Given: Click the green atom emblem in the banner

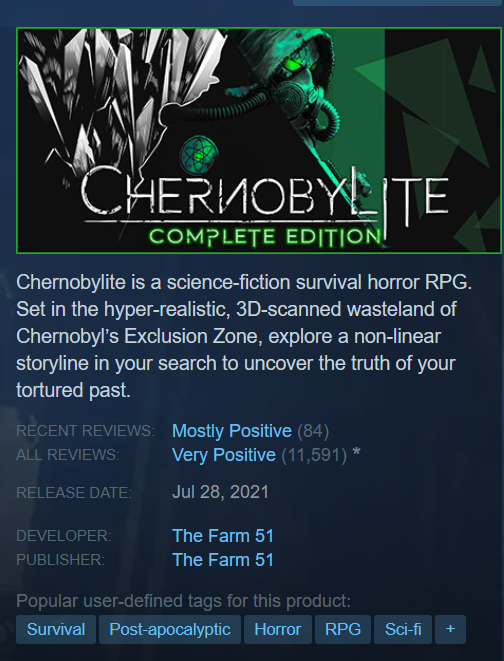Looking at the screenshot, I should pos(199,155).
